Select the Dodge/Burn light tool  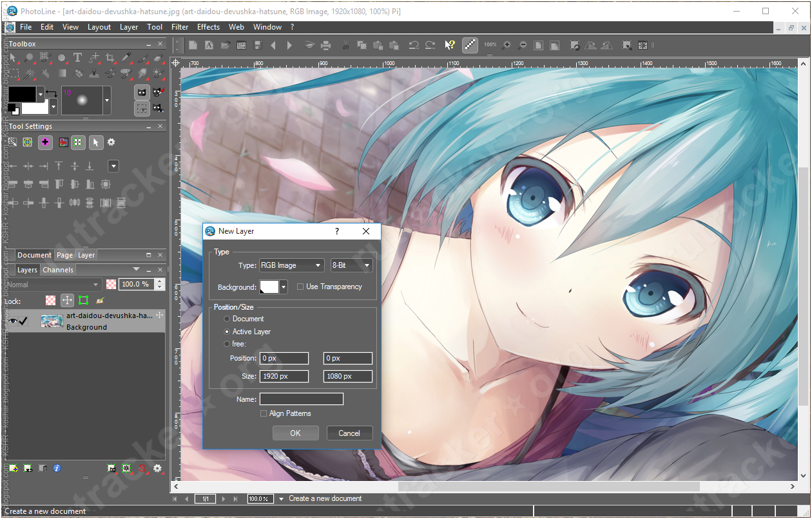pos(158,73)
